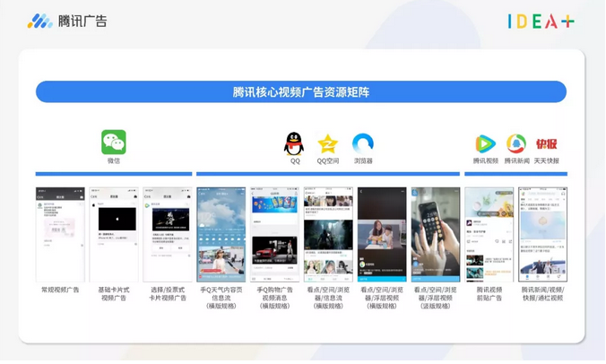The height and width of the screenshot is (364, 606).
Task: Click the 手Q天气内容页信息流 caption
Action: [221, 298]
